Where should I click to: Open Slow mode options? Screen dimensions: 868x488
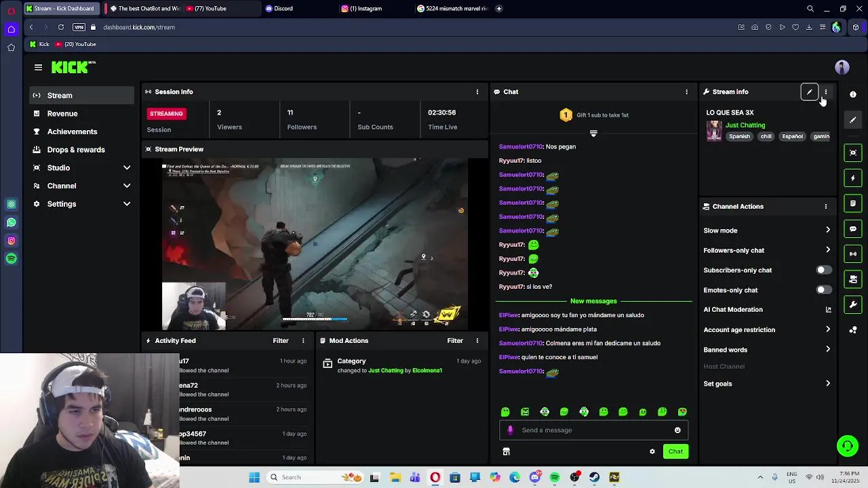(x=767, y=230)
